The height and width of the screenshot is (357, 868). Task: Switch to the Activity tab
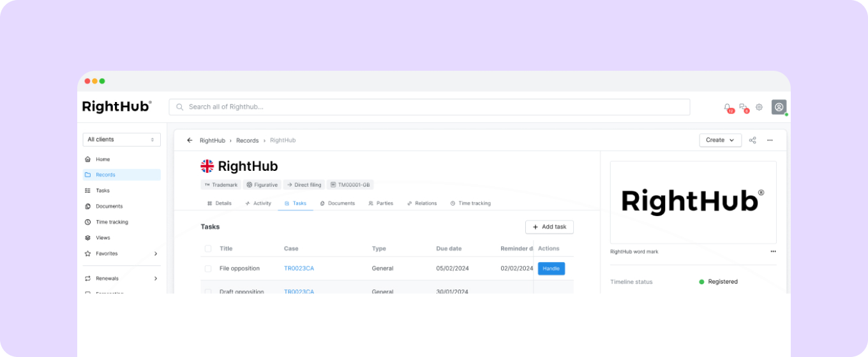click(x=258, y=203)
